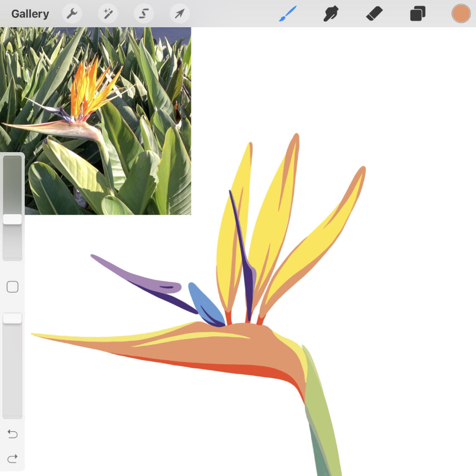This screenshot has width=476, height=476.
Task: Open the Layers panel
Action: (418, 14)
